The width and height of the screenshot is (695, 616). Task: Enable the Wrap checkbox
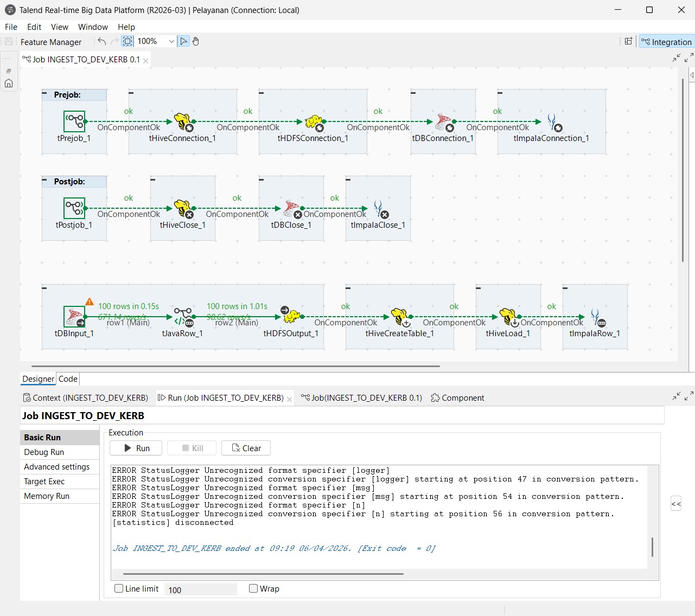pos(253,588)
